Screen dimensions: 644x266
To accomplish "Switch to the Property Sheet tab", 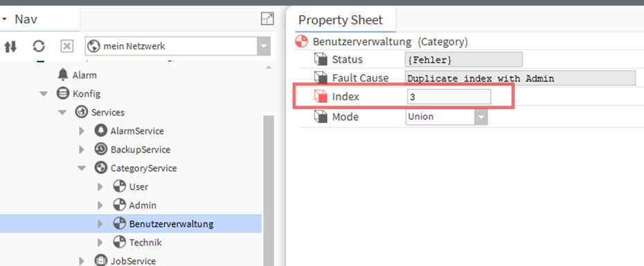I will pos(341,19).
